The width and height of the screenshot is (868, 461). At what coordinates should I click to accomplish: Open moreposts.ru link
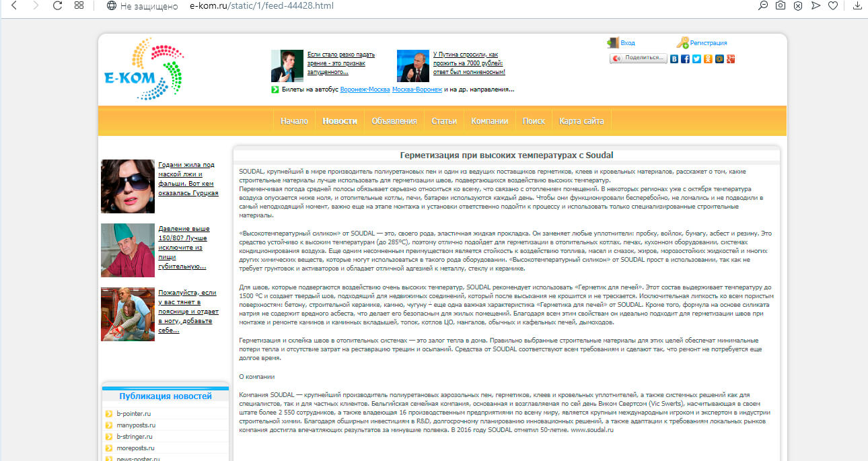(135, 448)
